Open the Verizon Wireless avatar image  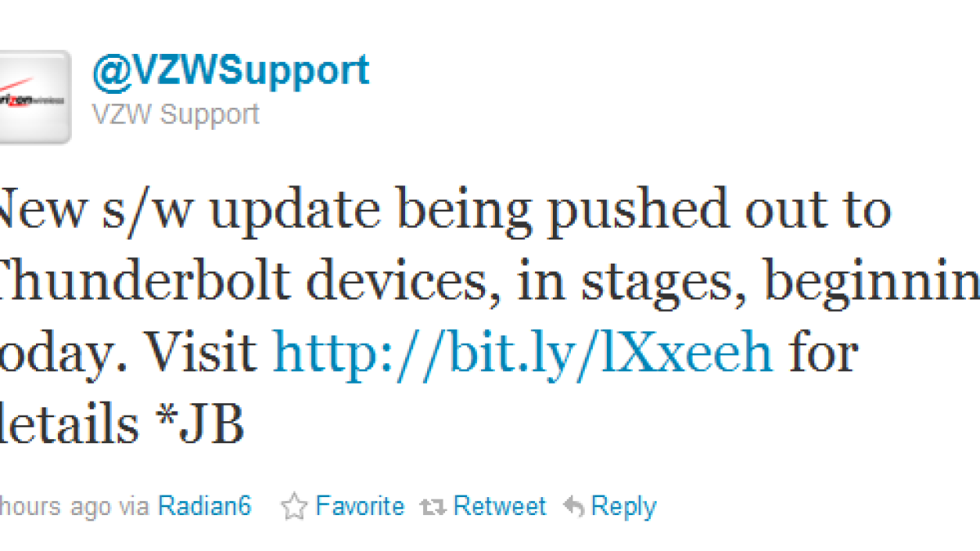click(x=33, y=97)
